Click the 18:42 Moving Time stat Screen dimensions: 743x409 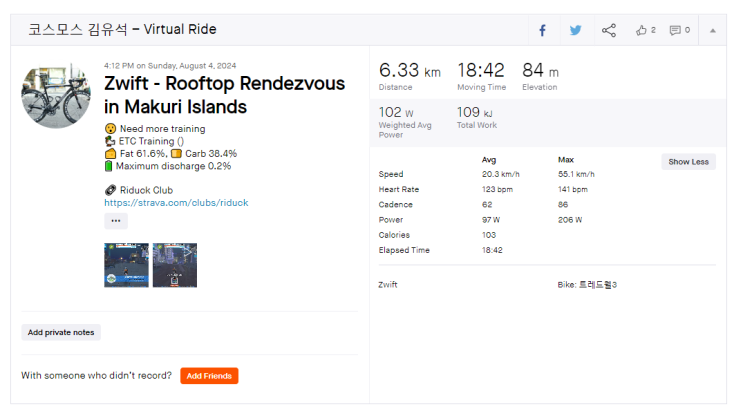coord(481,74)
